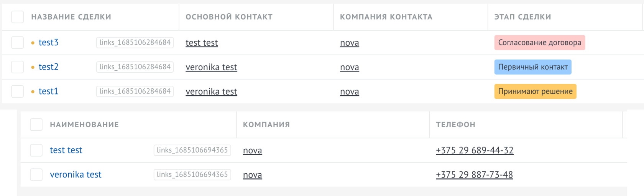Call phone number +375 29 689-44-32
The height and width of the screenshot is (196, 644).
(475, 150)
